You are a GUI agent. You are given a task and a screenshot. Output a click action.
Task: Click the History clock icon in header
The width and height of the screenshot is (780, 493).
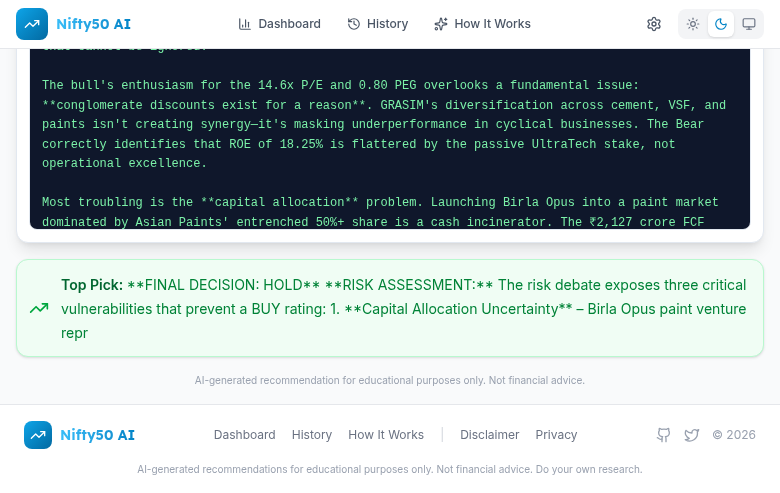click(x=354, y=24)
